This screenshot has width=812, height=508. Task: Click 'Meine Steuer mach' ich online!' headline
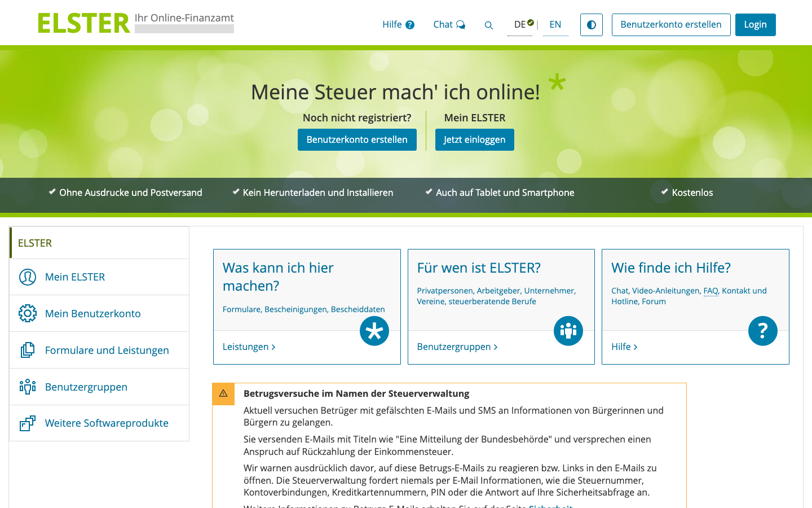[x=395, y=92]
